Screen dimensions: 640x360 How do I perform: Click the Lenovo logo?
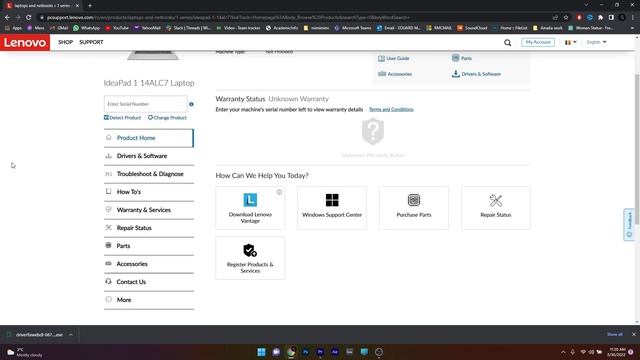pos(25,42)
